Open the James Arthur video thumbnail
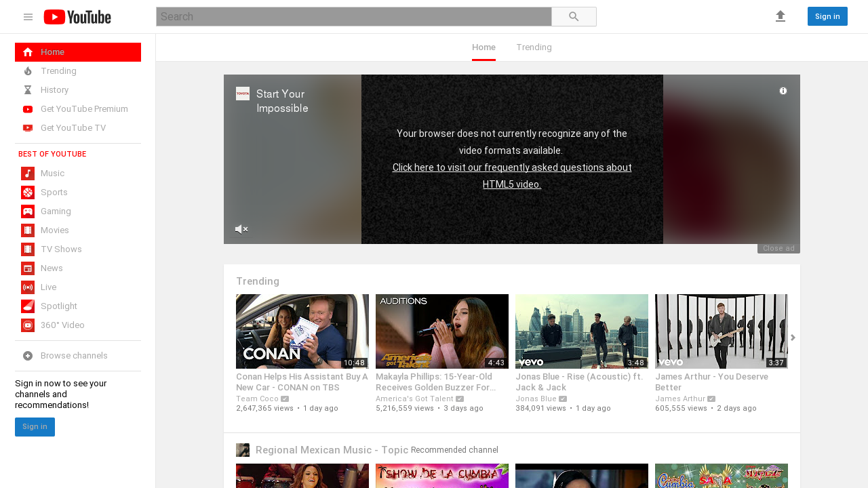The image size is (868, 488). tap(722, 331)
